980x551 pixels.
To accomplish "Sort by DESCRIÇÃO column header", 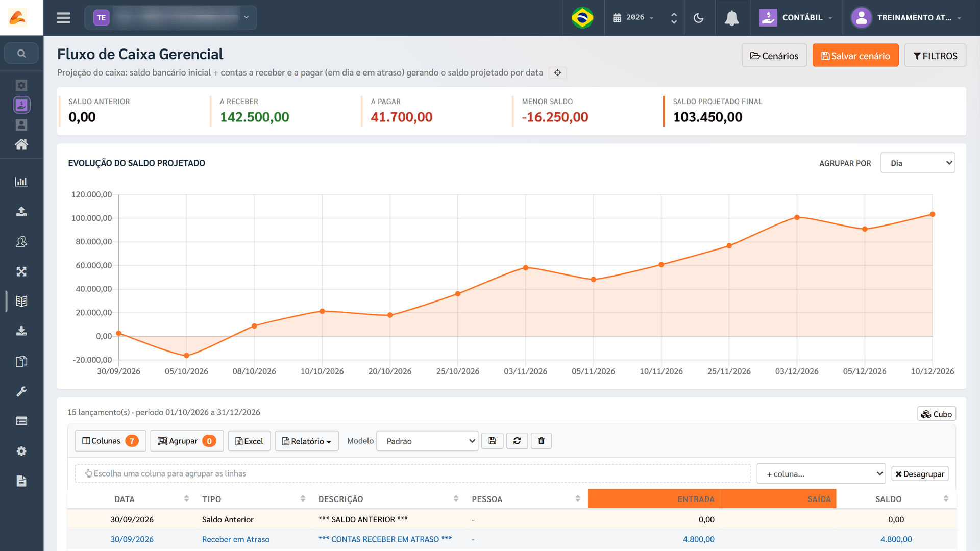I will tap(388, 498).
